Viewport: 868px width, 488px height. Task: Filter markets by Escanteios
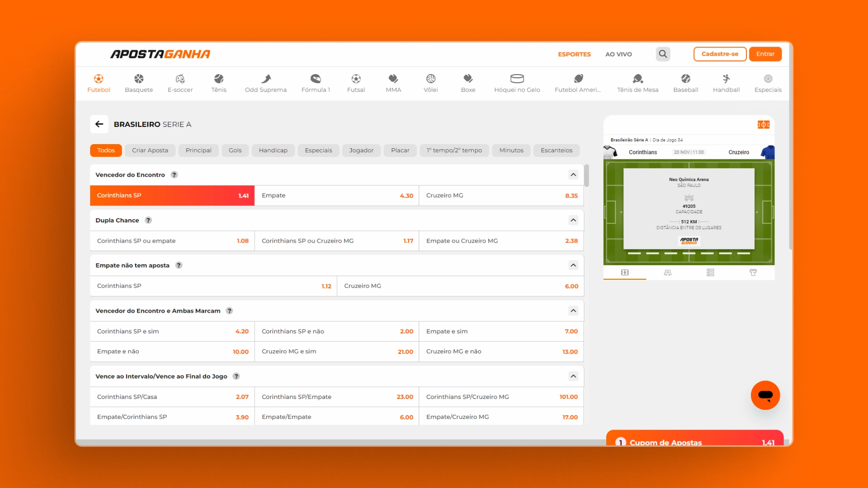coord(557,150)
